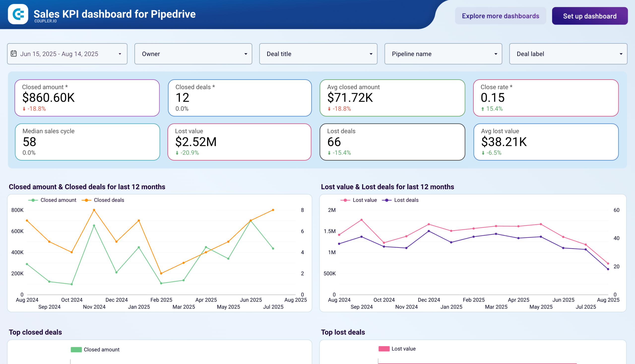Image resolution: width=635 pixels, height=364 pixels.
Task: Click the decrease arrow on Lost deals card
Action: click(329, 152)
